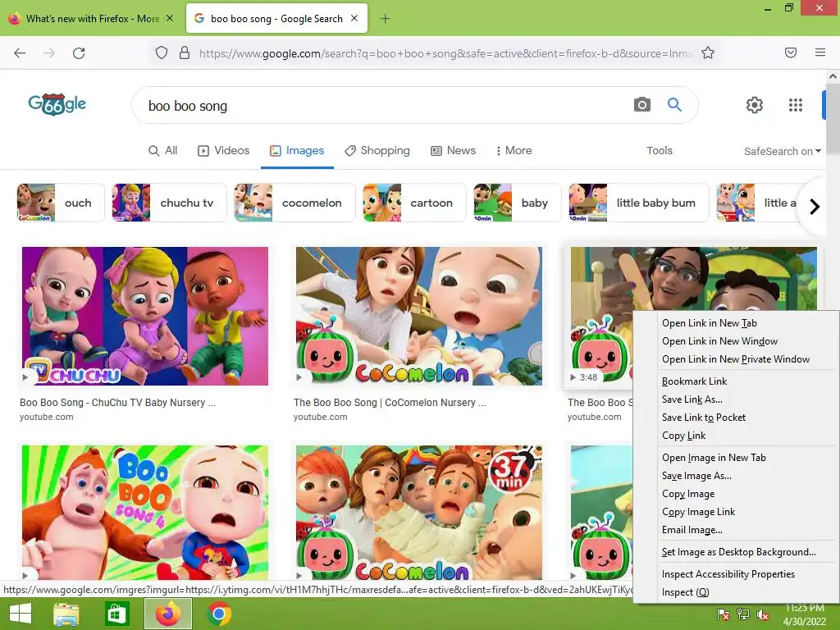Image resolution: width=840 pixels, height=630 pixels.
Task: Search by image camera icon
Action: [641, 104]
